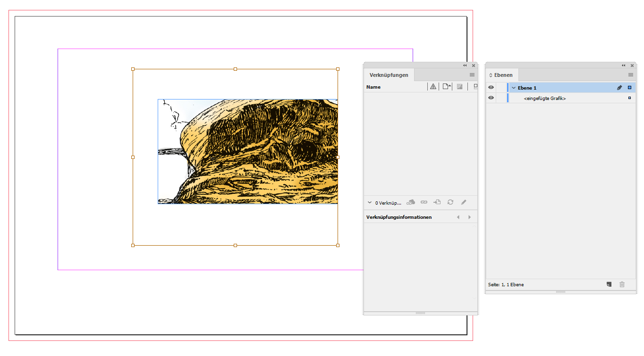Screen dimensions: 644x356
Task: Close the Verknüpfungen panel
Action: tap(474, 66)
